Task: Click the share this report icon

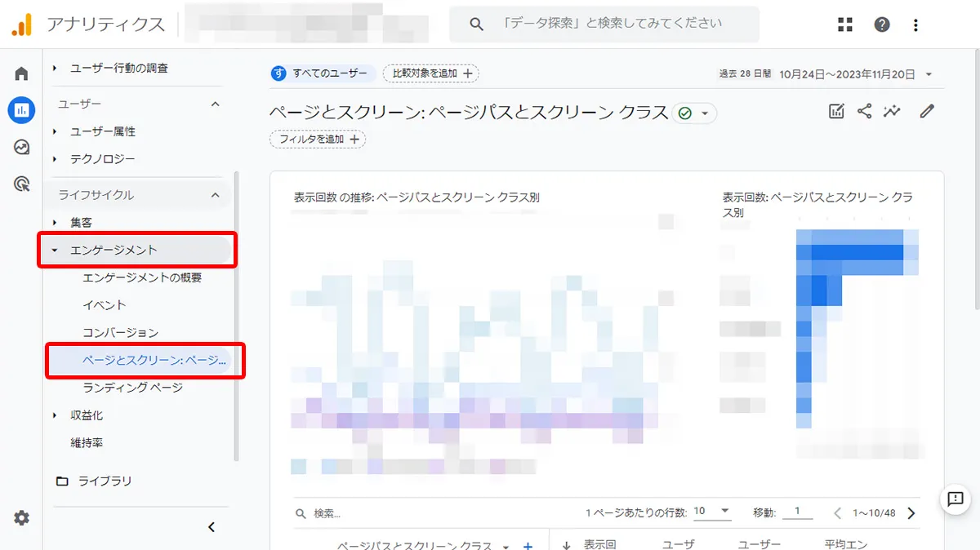Action: [864, 111]
